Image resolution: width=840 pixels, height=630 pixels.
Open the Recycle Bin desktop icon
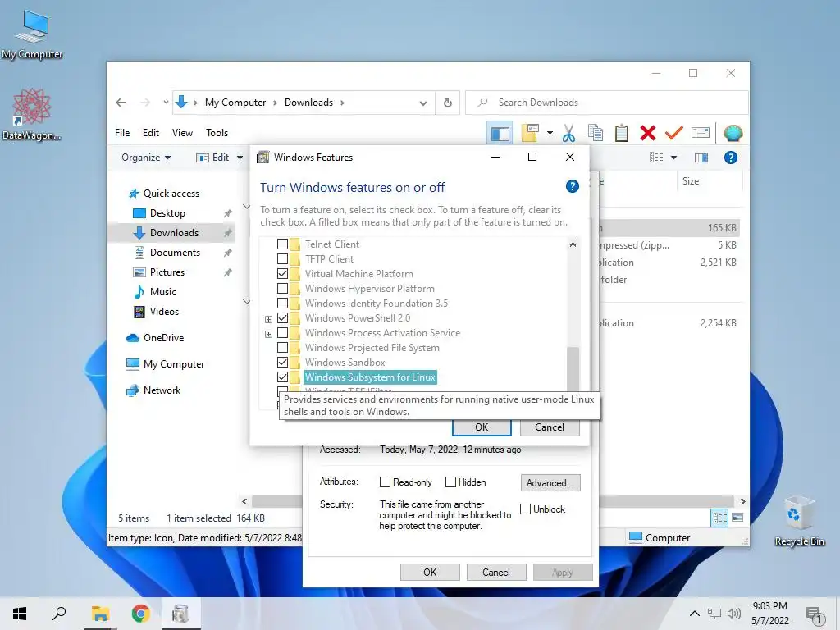coord(799,520)
